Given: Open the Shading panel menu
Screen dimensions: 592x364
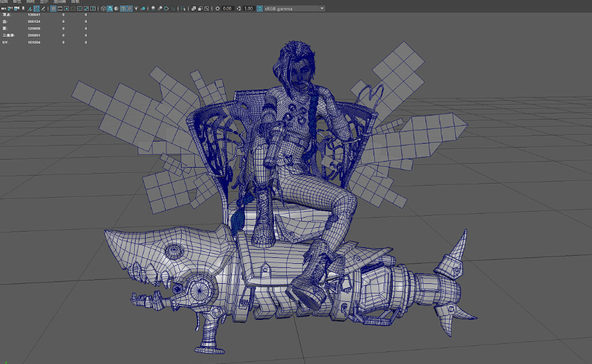Looking at the screenshot, I should [17, 1].
